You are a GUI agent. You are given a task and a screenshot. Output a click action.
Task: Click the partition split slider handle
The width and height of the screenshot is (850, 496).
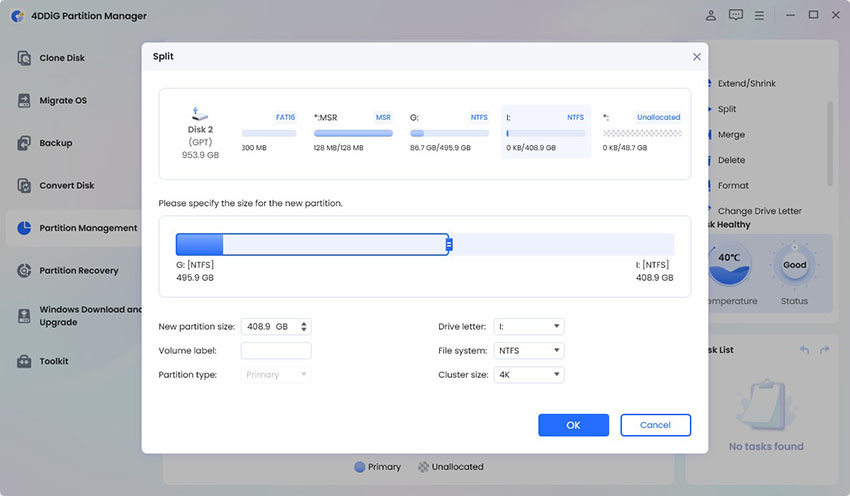click(x=449, y=245)
